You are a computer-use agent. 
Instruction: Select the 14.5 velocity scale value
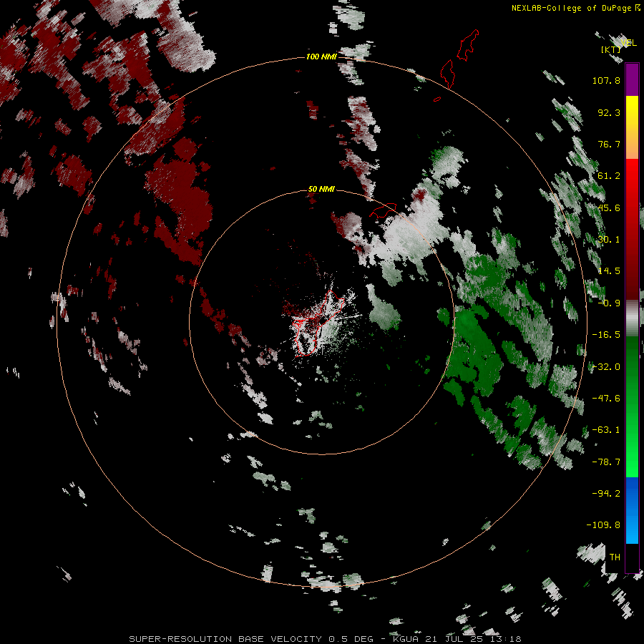[609, 271]
